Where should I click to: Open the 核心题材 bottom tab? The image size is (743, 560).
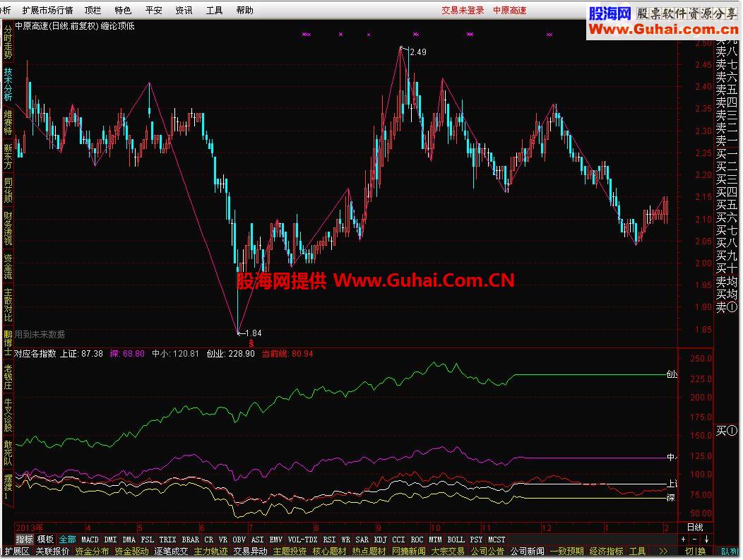click(329, 552)
